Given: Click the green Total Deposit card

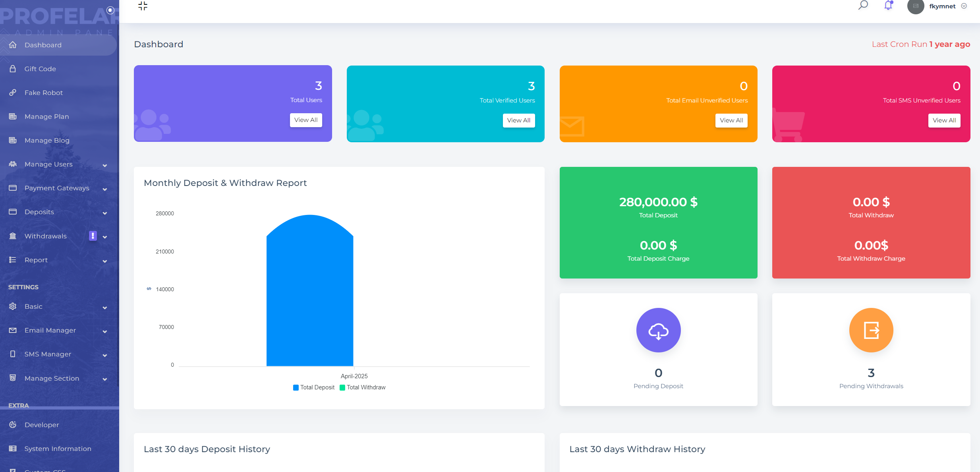Looking at the screenshot, I should [658, 222].
